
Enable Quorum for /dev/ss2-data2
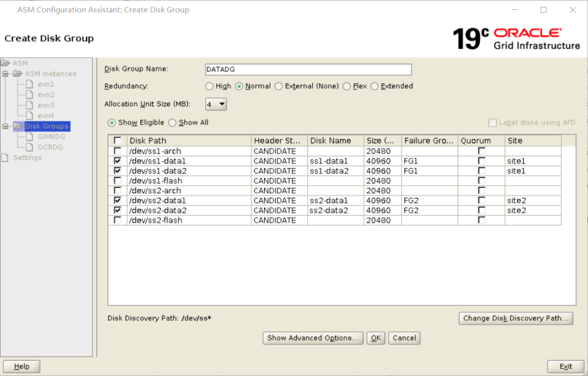(x=481, y=210)
